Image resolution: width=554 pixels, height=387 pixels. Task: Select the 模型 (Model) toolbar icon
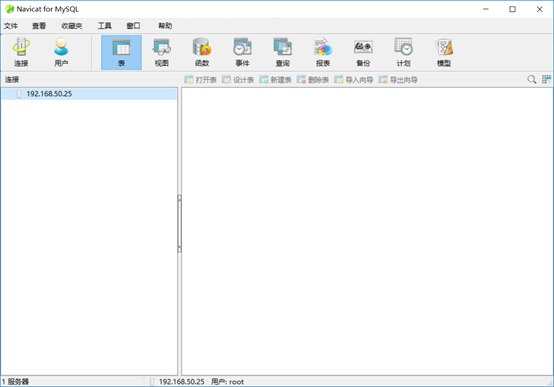click(444, 52)
